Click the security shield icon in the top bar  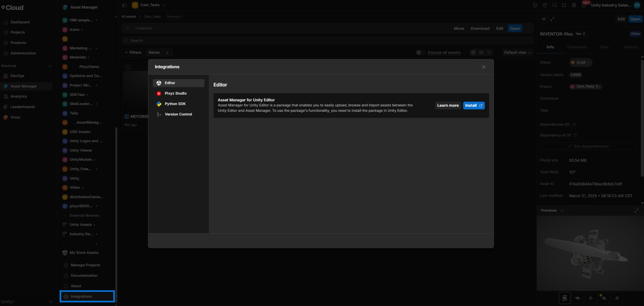click(x=535, y=5)
